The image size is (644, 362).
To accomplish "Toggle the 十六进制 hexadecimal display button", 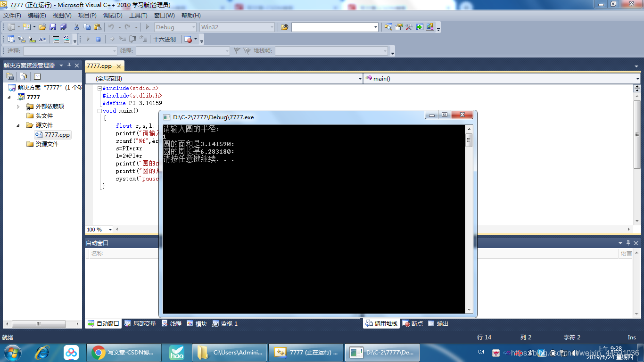I will (x=165, y=40).
